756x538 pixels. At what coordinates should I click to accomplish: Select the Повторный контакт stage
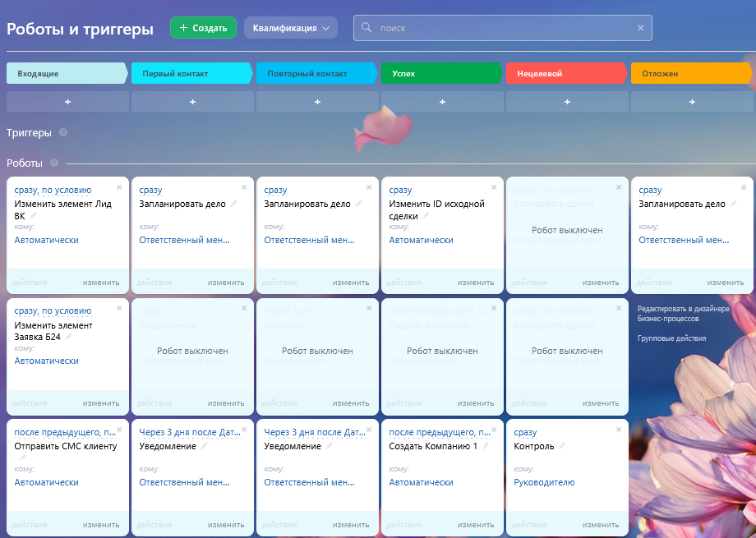[317, 73]
